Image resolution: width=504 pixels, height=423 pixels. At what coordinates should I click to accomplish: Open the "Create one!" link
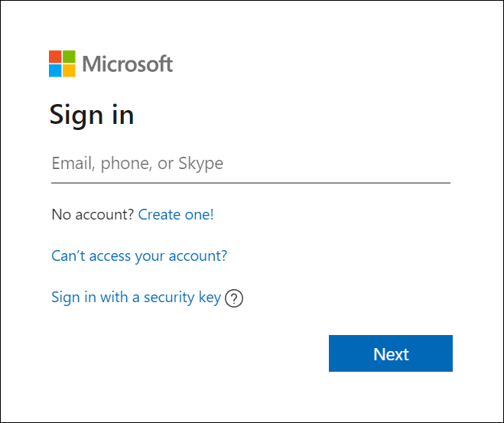click(176, 215)
